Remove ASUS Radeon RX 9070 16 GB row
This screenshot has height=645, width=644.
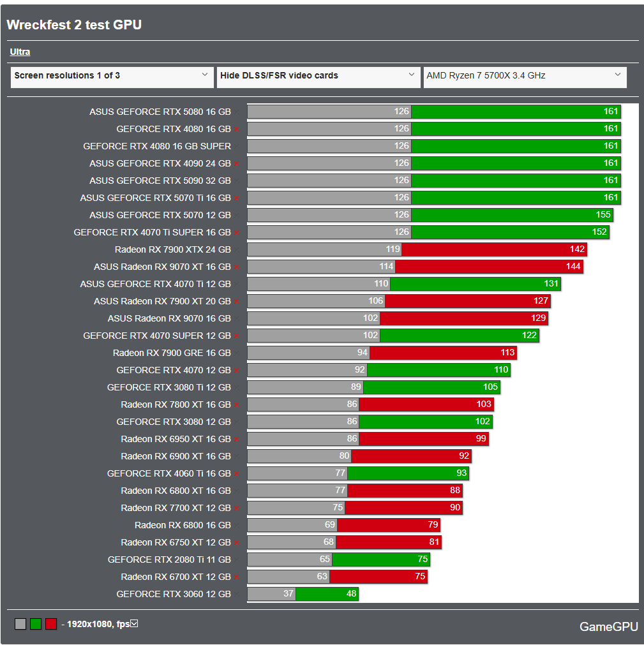[x=237, y=319]
